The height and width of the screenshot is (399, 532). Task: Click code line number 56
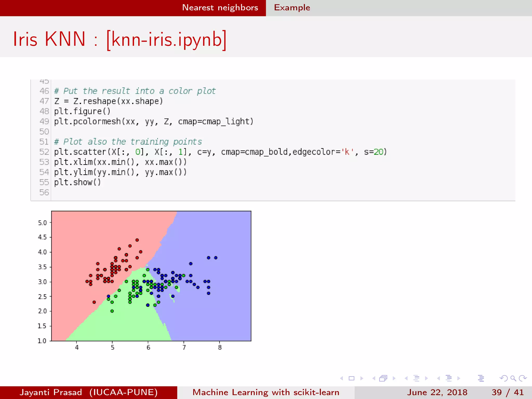(44, 192)
